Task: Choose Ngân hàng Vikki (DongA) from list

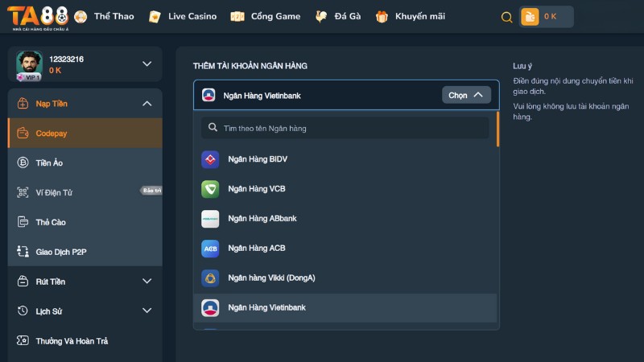Action: [x=345, y=278]
